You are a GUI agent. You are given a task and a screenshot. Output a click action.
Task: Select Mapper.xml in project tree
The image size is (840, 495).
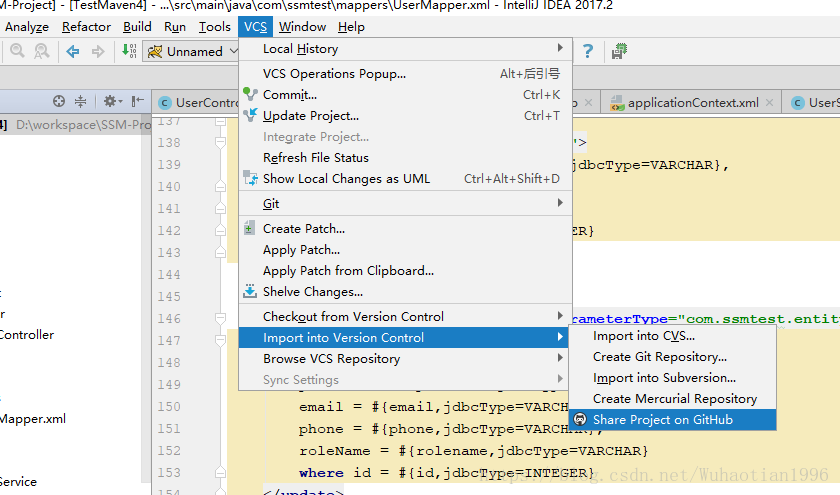(33, 418)
